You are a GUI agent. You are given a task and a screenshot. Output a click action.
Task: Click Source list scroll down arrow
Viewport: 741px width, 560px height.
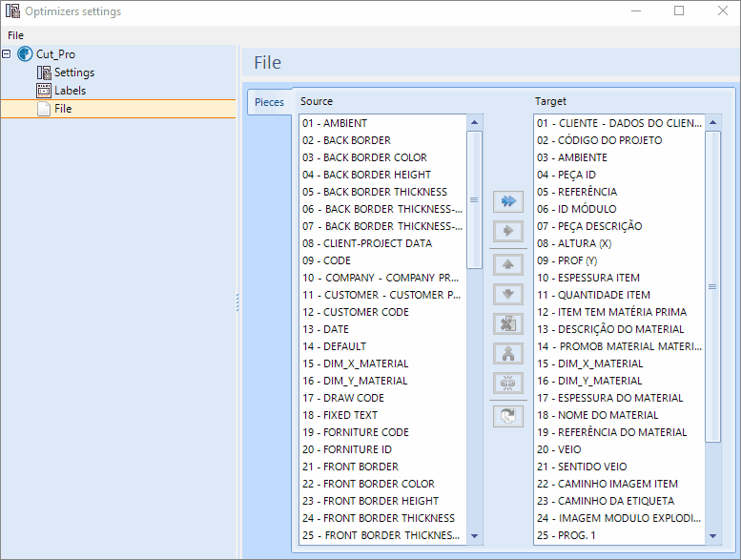(475, 536)
